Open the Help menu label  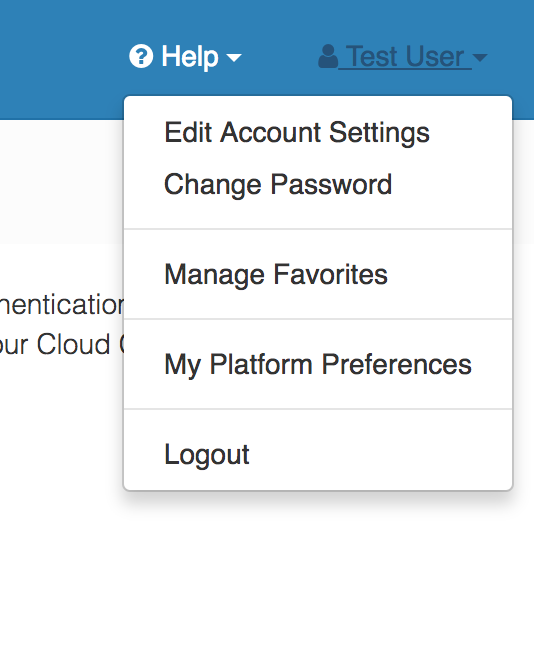(x=190, y=57)
